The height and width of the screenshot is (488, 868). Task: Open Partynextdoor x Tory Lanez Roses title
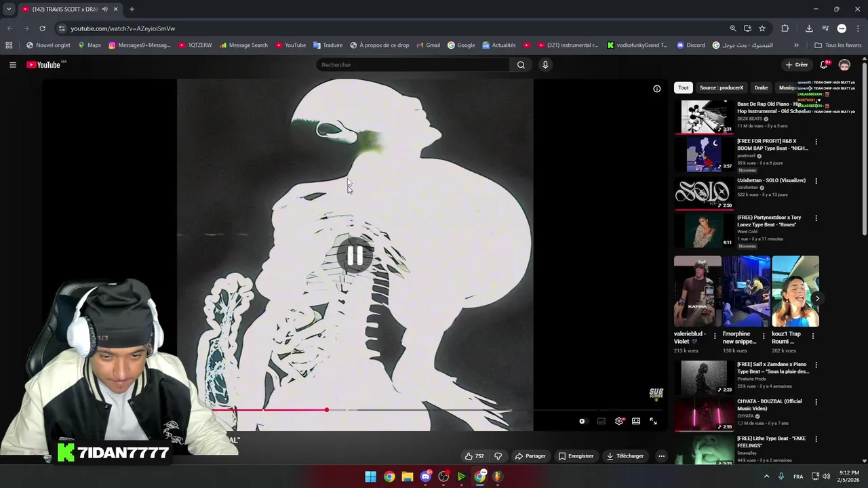(x=769, y=222)
